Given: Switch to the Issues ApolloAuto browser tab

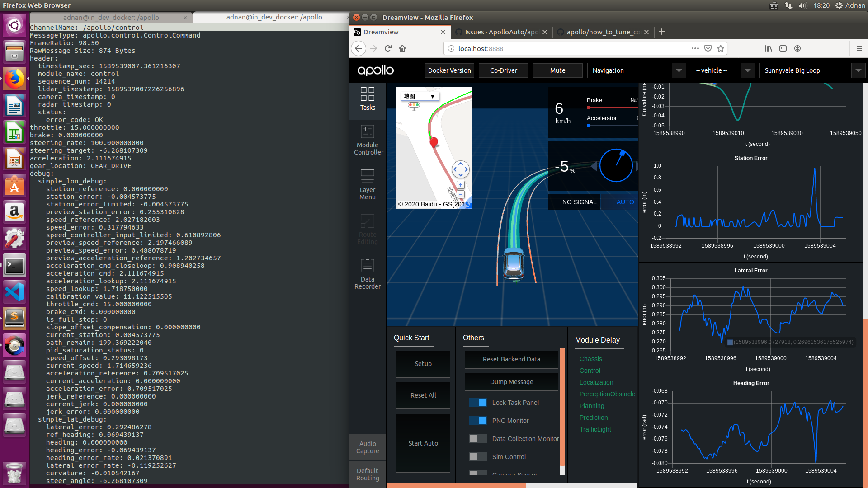Looking at the screenshot, I should (x=501, y=32).
